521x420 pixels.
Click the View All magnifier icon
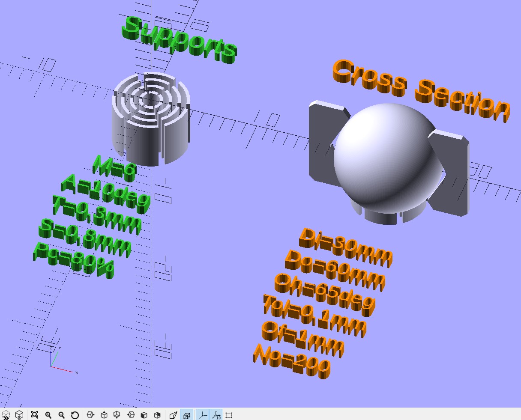[x=35, y=415]
